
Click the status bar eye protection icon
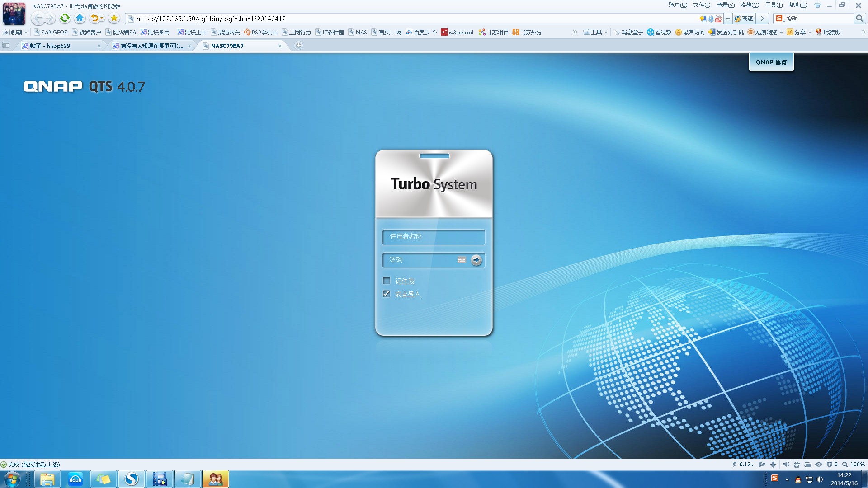(819, 464)
